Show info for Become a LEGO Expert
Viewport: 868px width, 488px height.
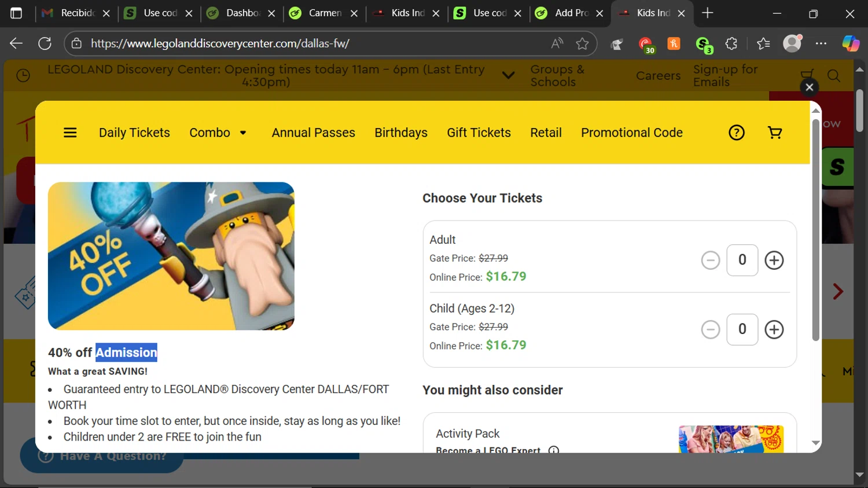[554, 450]
